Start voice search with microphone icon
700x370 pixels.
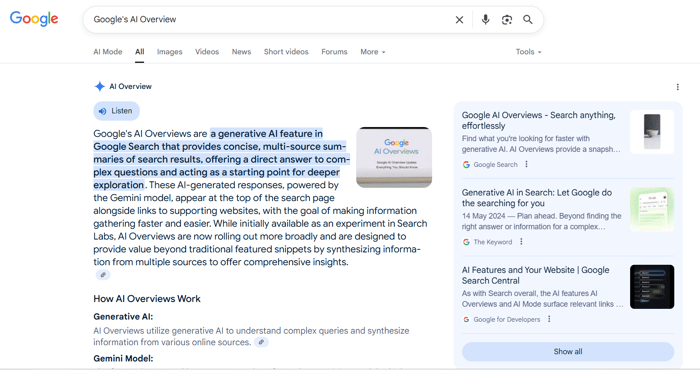(485, 20)
